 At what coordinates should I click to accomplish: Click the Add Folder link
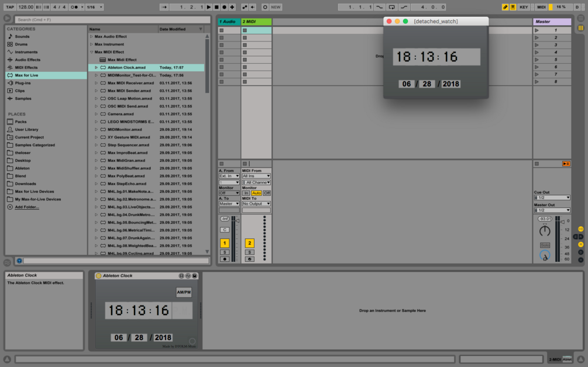(x=27, y=207)
